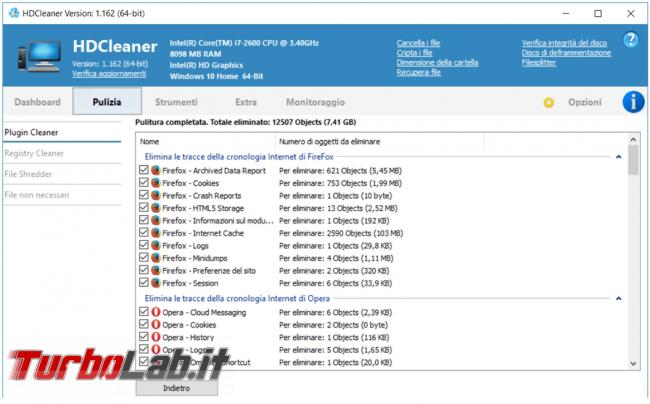Viewport: 650px width, 404px height.
Task: Open Verifica integrità del disco link
Action: [x=564, y=43]
